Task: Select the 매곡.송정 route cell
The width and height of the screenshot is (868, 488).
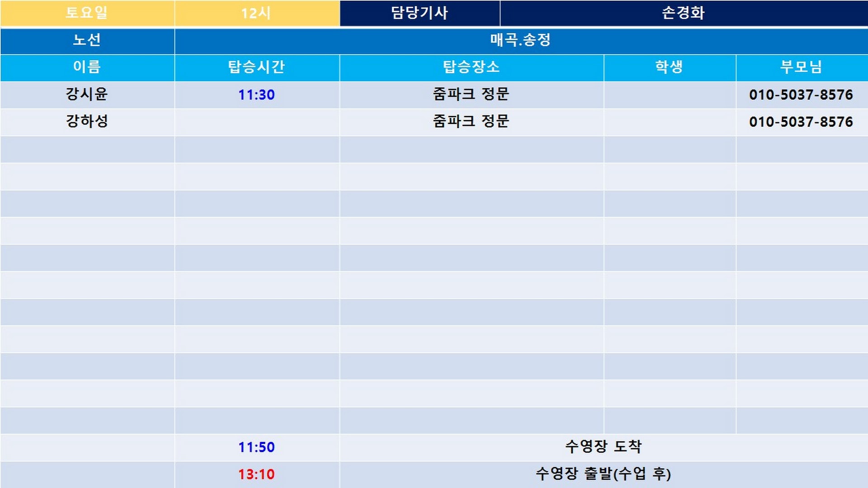Action: click(x=520, y=40)
